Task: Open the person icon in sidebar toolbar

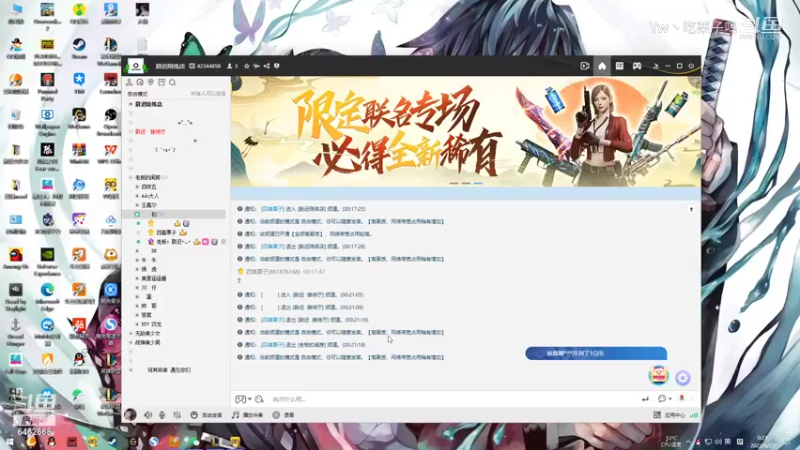Action: click(129, 82)
